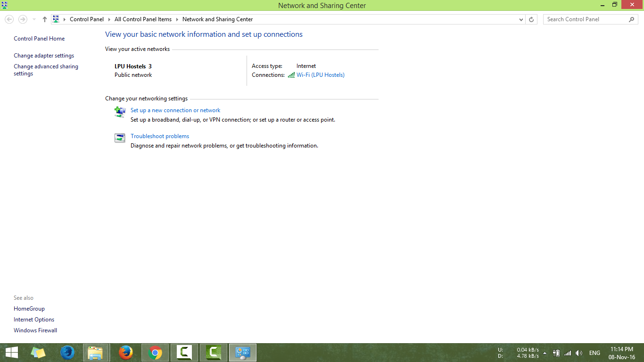Open File Explorer from the taskbar
The height and width of the screenshot is (362, 644).
point(96,353)
